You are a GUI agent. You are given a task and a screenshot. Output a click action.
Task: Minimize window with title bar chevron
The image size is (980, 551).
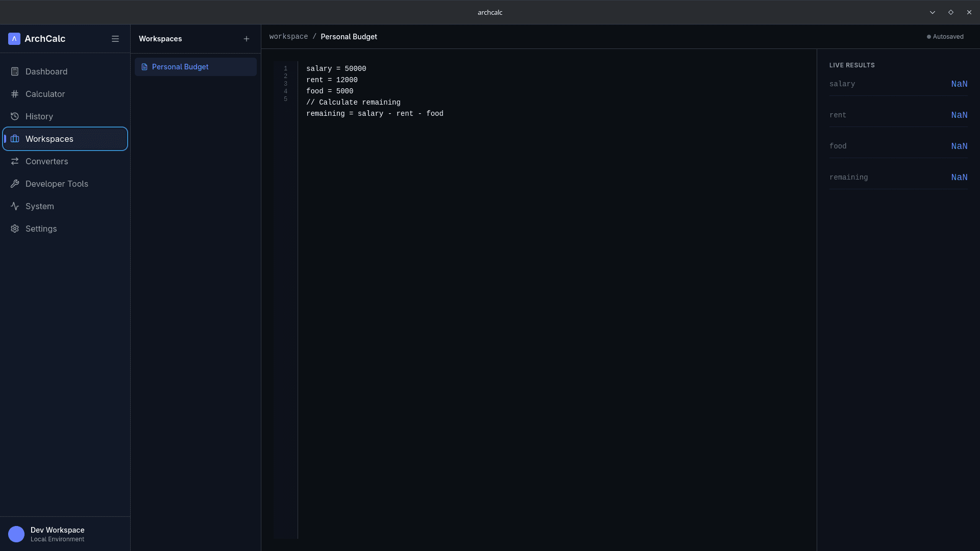click(x=933, y=12)
